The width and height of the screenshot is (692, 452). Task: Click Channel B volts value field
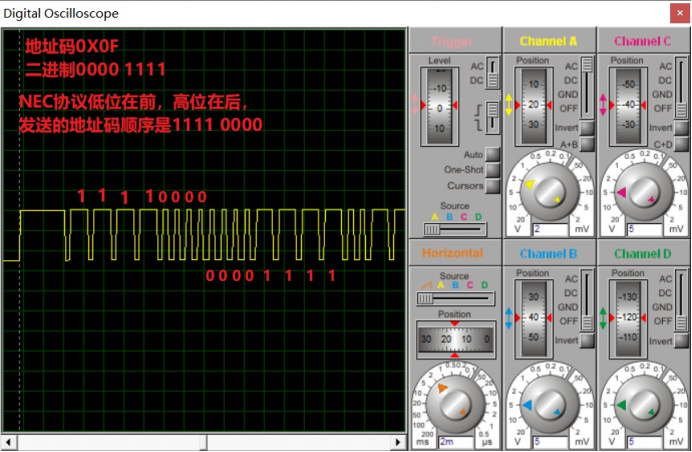tap(550, 441)
